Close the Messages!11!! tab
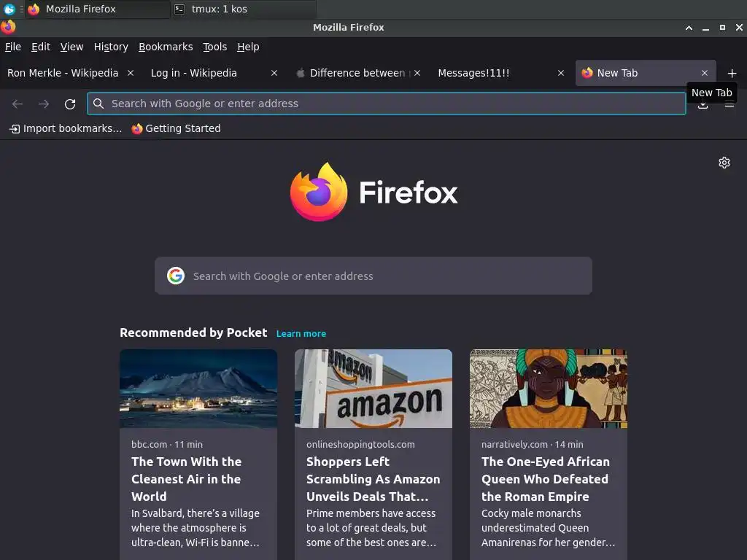747x560 pixels. (561, 73)
